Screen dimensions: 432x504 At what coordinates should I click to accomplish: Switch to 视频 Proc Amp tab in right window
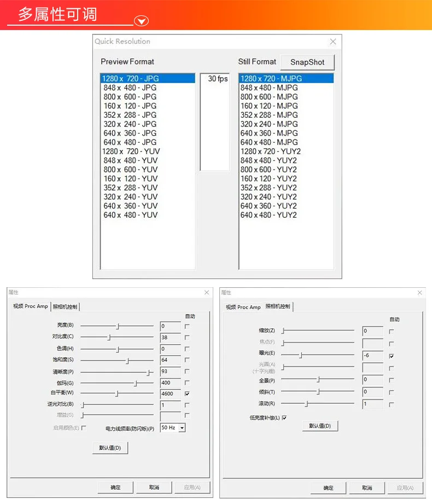click(243, 307)
